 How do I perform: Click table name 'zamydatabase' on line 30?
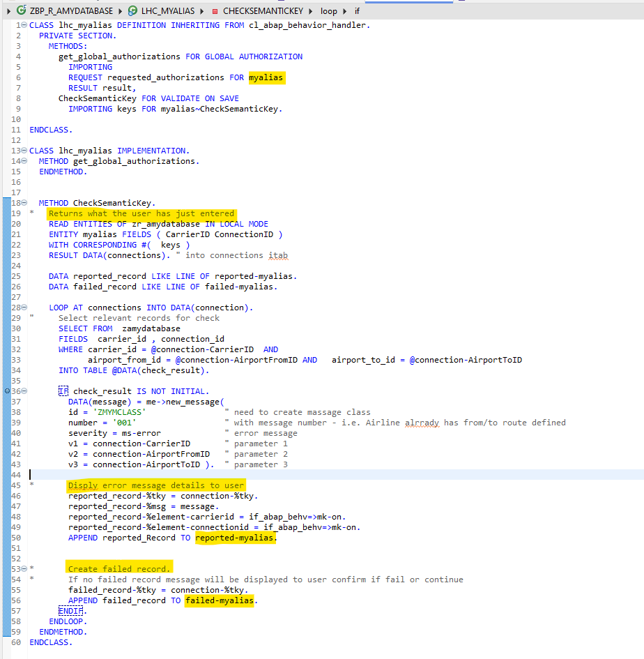(x=151, y=328)
